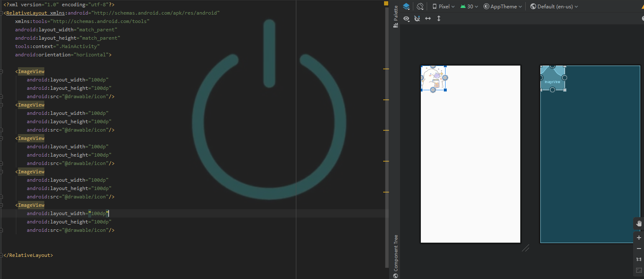This screenshot has width=644, height=279.
Task: Click the opening RelativeLayout tag
Action: point(111,13)
